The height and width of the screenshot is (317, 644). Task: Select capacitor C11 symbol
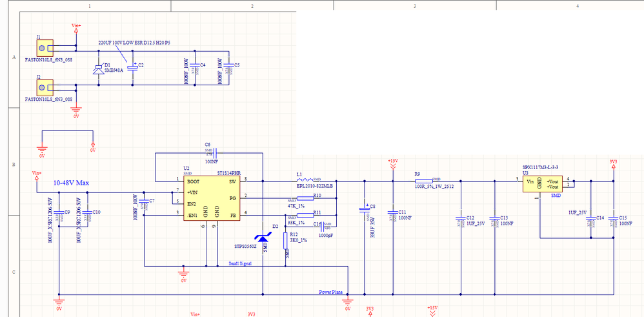coord(393,212)
